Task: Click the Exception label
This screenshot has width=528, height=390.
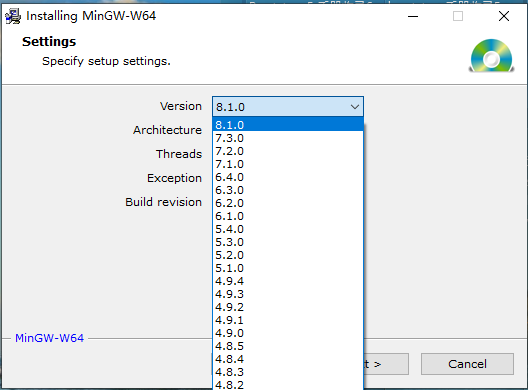Action: coord(174,178)
